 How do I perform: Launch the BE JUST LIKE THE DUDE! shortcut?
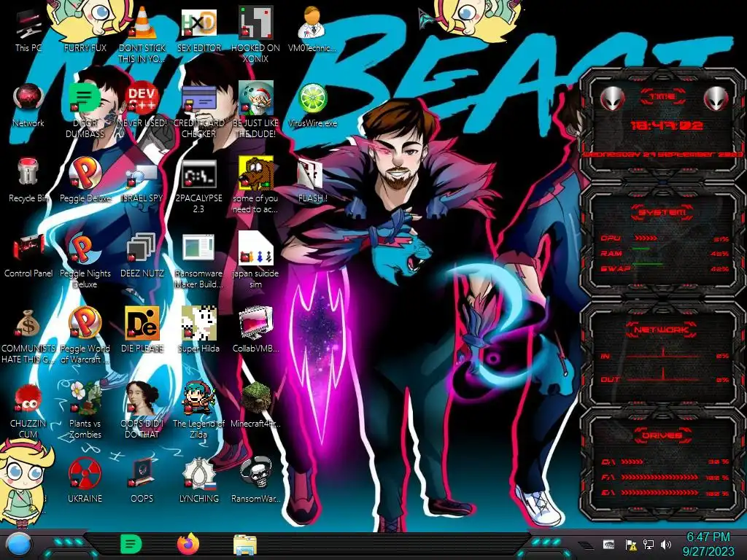click(x=256, y=98)
